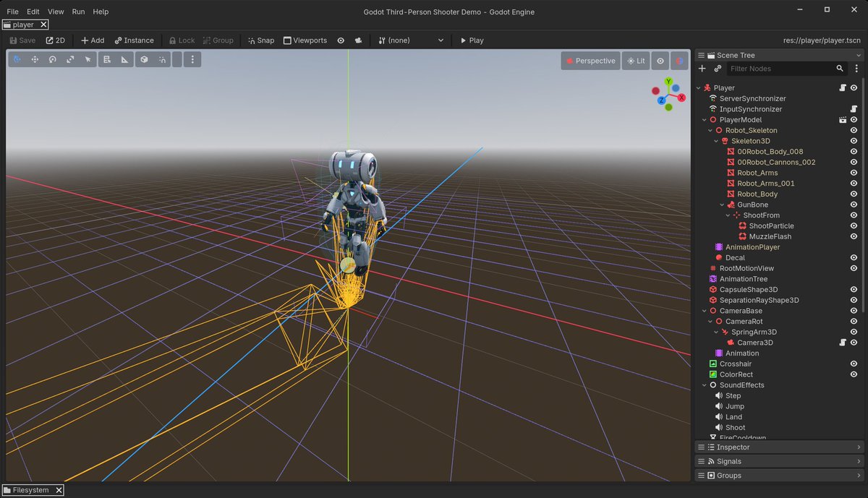Toggle visibility of GunBone
The width and height of the screenshot is (868, 498).
[854, 205]
